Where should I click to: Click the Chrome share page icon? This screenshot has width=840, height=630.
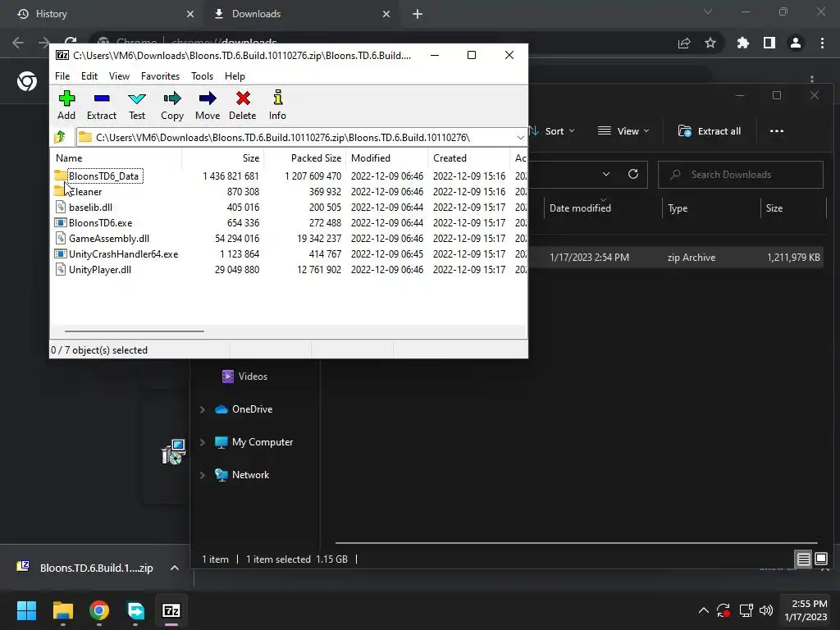click(683, 43)
